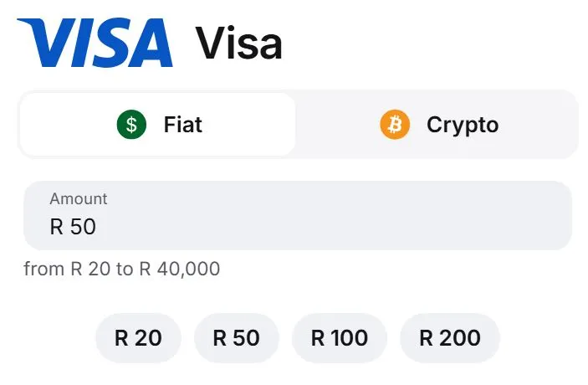Choose the R 50 quick amount button
Viewport: 588px width, 385px height.
click(236, 338)
